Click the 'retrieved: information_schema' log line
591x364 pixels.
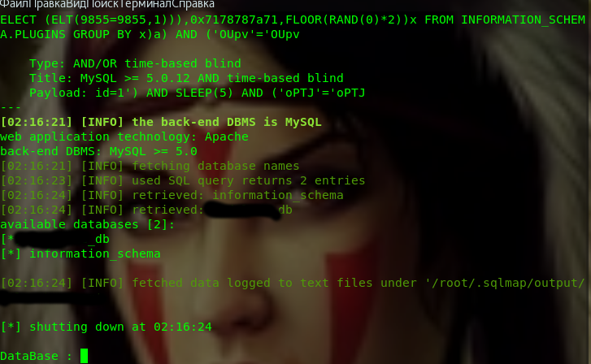[172, 195]
